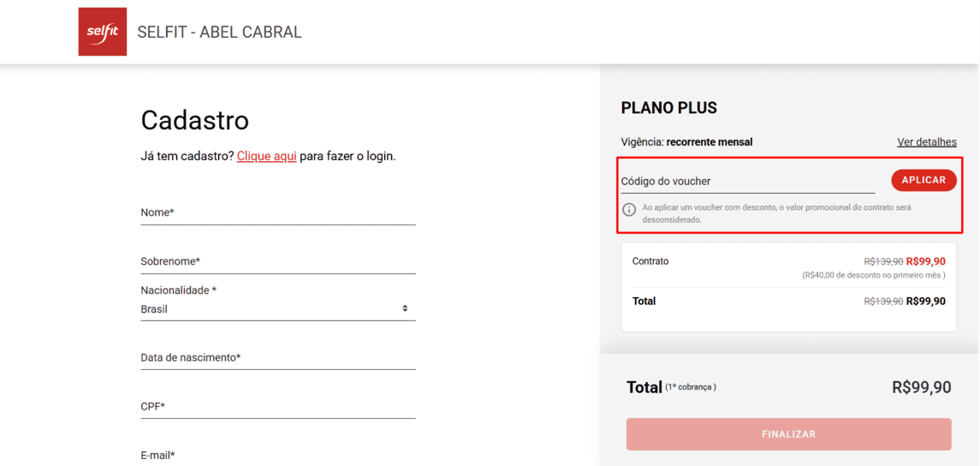Focus the Nome input field

(278, 212)
